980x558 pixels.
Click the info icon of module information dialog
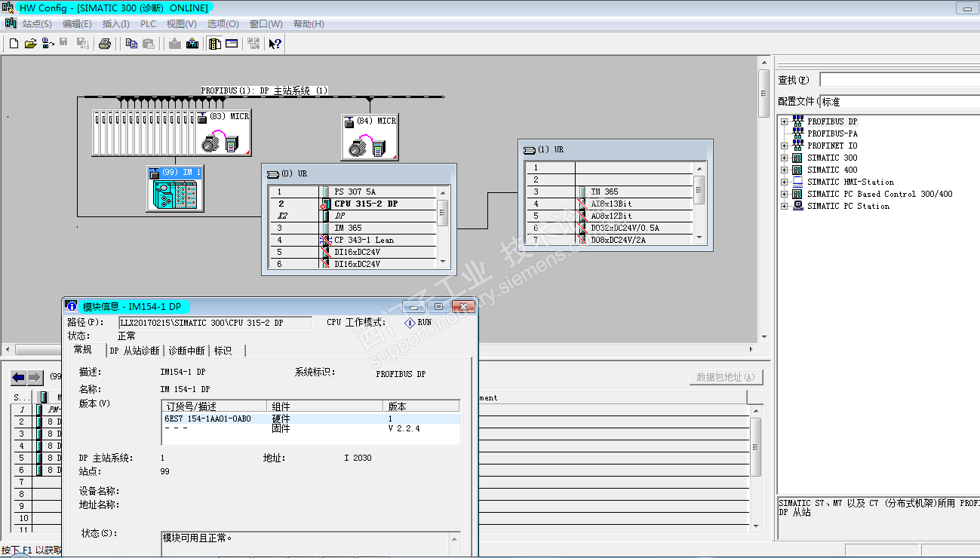click(72, 306)
